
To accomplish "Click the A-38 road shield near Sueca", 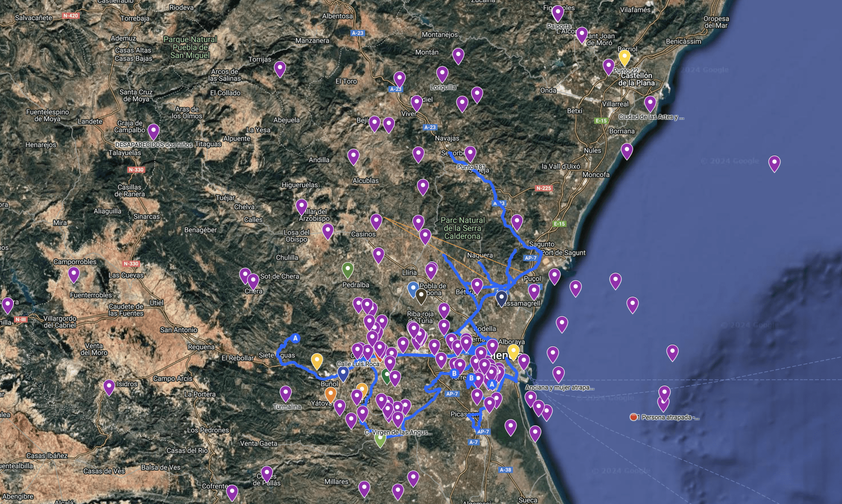I will coord(505,470).
